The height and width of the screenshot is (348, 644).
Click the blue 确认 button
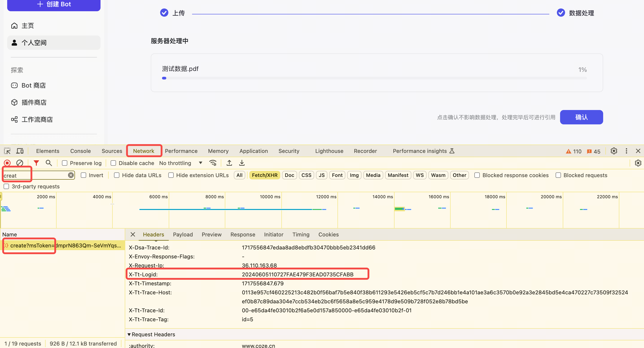pyautogui.click(x=581, y=117)
